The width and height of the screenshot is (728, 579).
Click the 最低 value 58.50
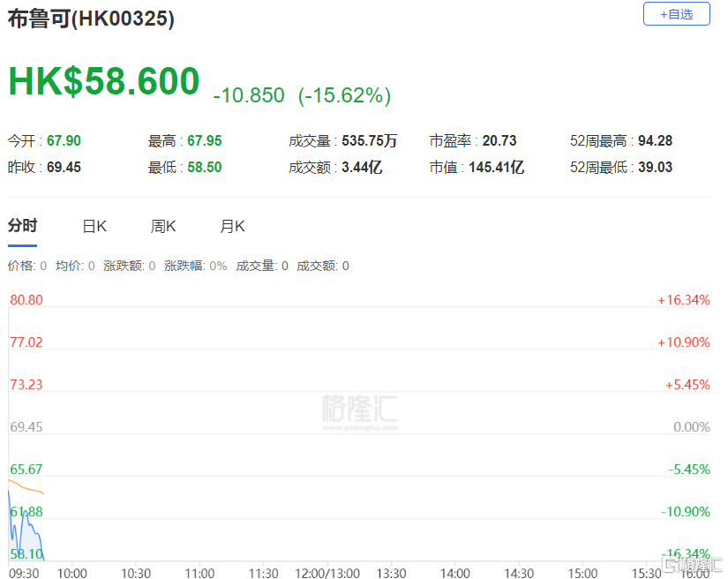(205, 167)
